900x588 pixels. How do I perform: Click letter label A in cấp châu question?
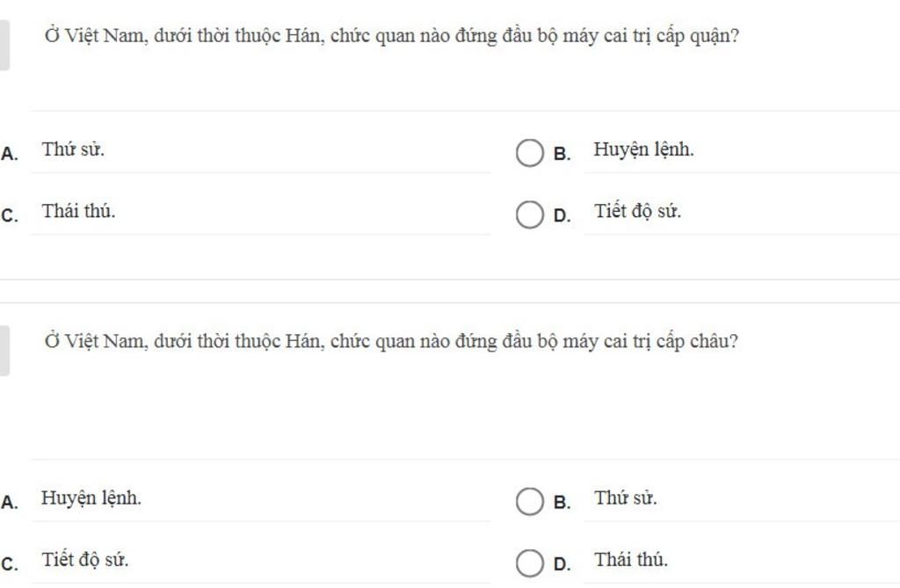point(9,503)
